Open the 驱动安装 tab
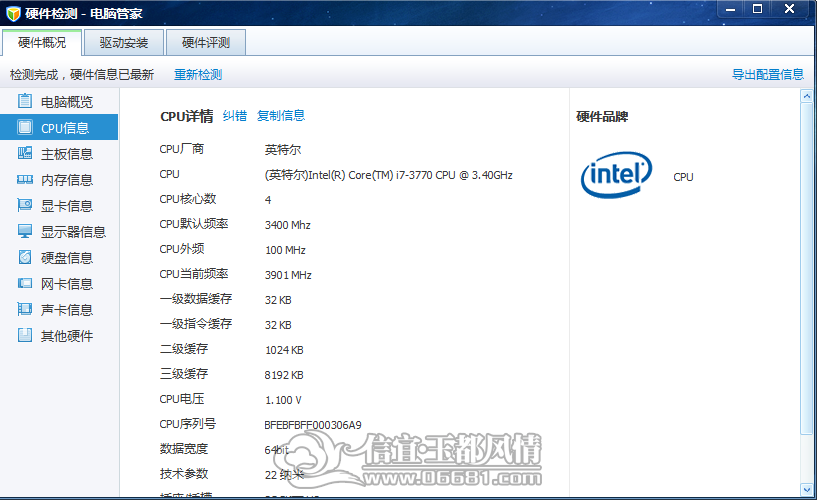This screenshot has height=500, width=817. pyautogui.click(x=123, y=43)
